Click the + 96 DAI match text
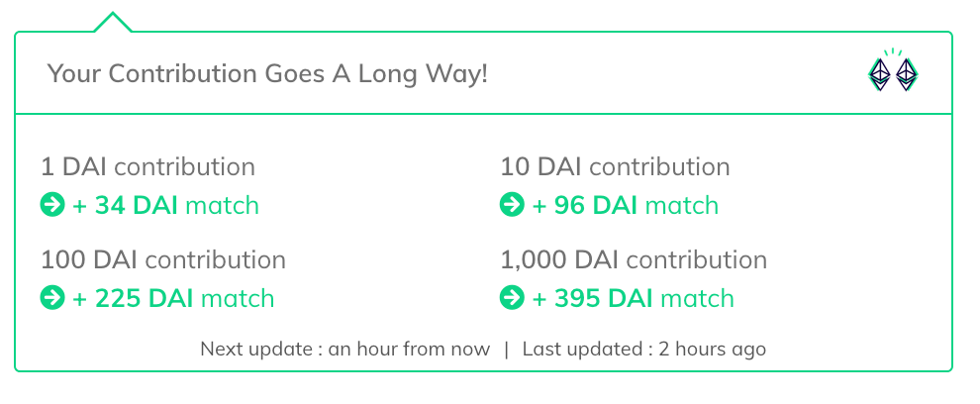The width and height of the screenshot is (980, 404). [x=625, y=205]
